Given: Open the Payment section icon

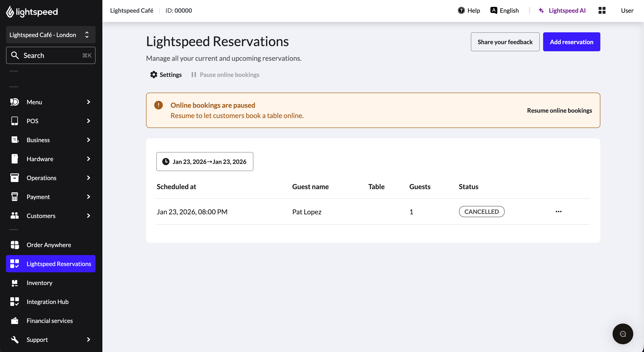Looking at the screenshot, I should tap(14, 197).
